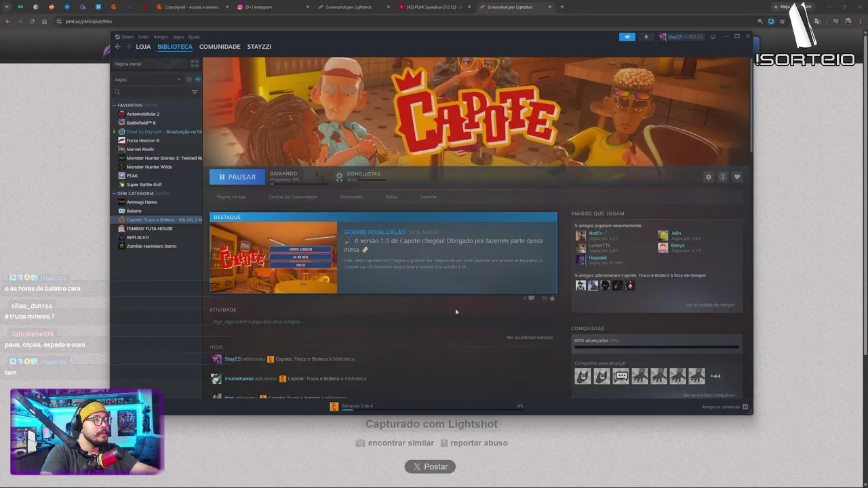Collapse the FAVORITOS category

[x=115, y=105]
